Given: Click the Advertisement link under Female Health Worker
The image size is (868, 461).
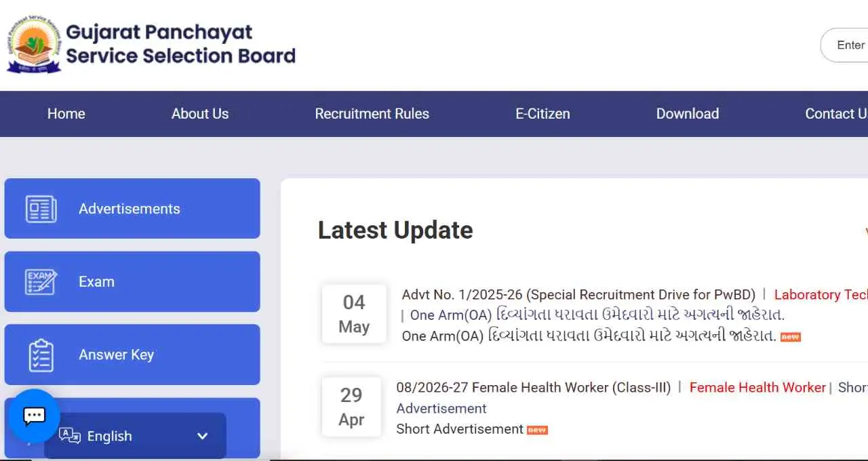Looking at the screenshot, I should coord(441,409).
